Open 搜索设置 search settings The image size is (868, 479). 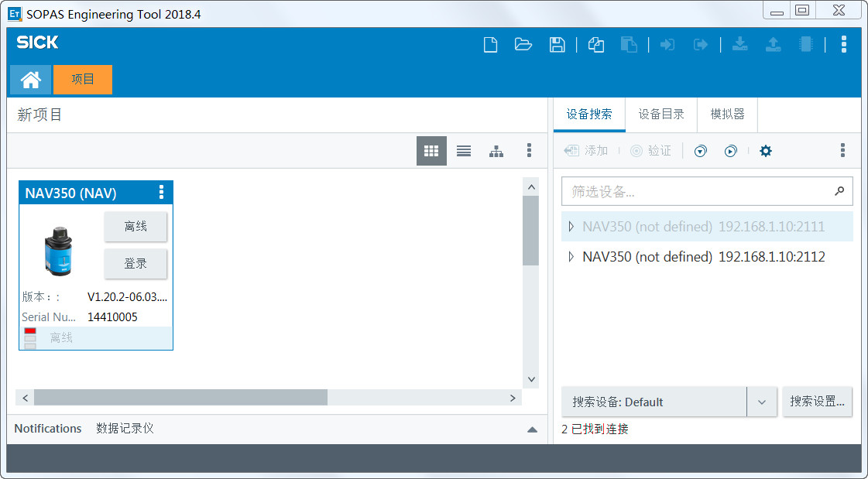[x=817, y=402]
